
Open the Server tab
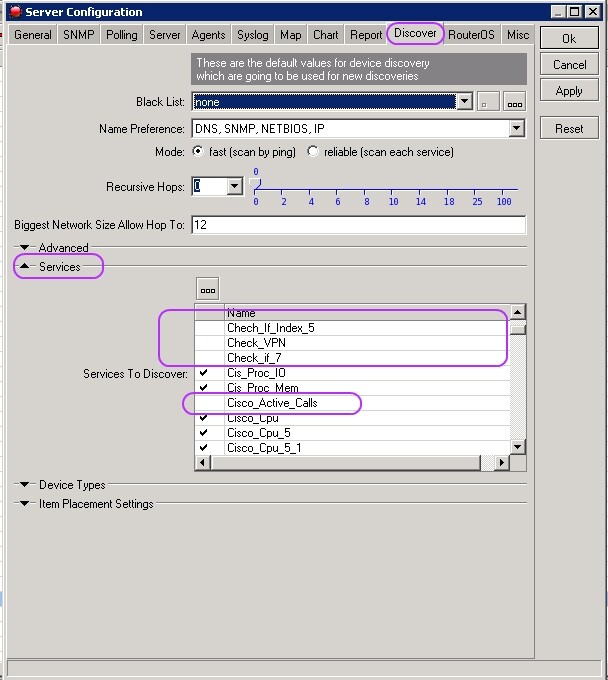(x=164, y=35)
